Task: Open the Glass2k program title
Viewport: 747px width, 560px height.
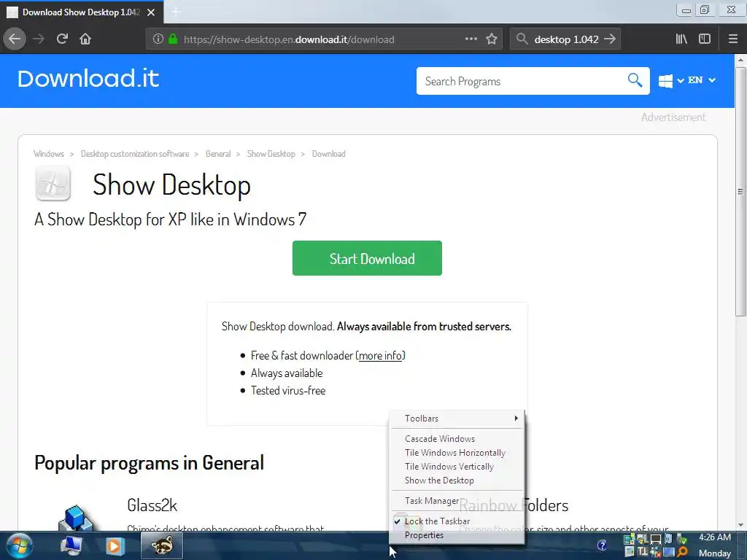Action: [x=152, y=505]
